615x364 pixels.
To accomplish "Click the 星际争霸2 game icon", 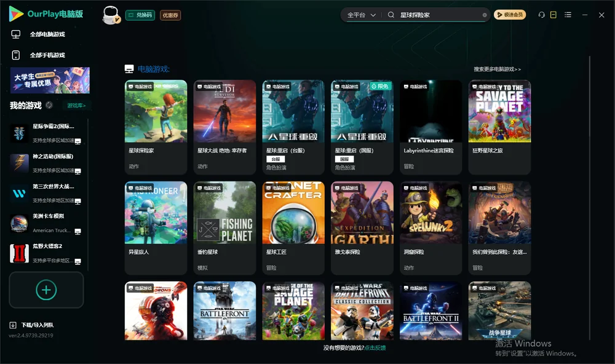I will click(x=19, y=133).
